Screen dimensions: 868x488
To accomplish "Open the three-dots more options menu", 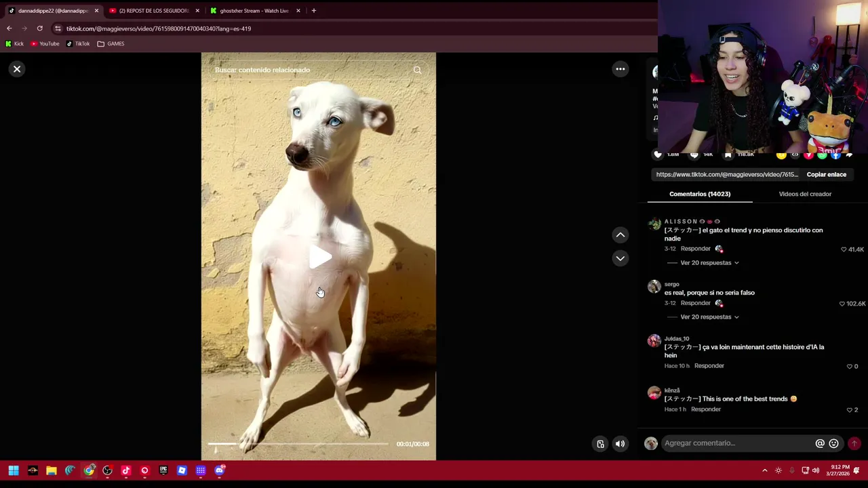I will [x=620, y=69].
